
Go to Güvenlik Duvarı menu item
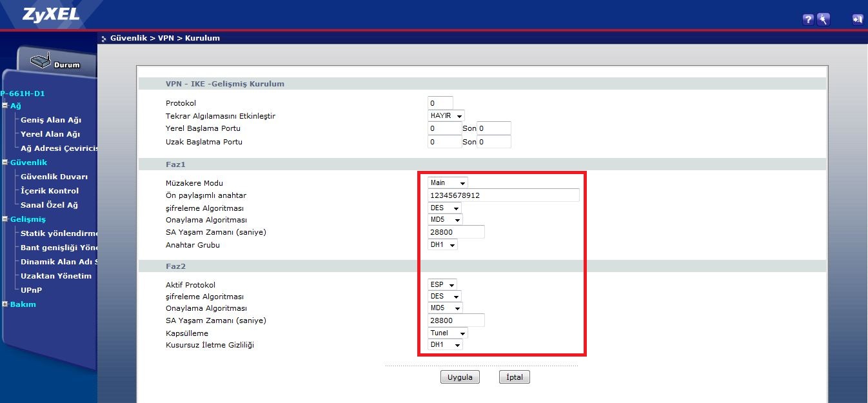tap(54, 177)
